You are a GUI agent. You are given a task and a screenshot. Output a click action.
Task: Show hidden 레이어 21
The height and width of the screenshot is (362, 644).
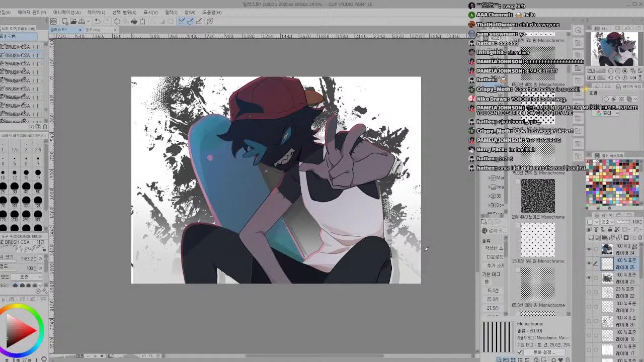click(589, 306)
